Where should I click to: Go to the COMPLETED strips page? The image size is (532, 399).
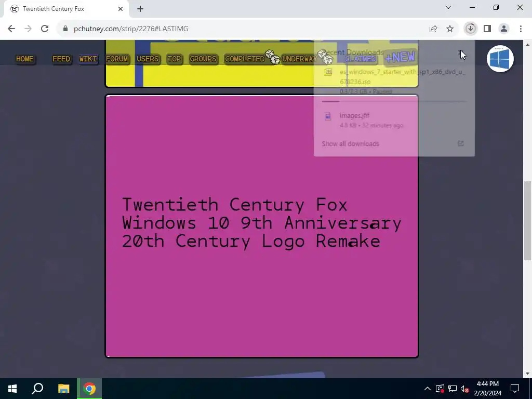245,59
